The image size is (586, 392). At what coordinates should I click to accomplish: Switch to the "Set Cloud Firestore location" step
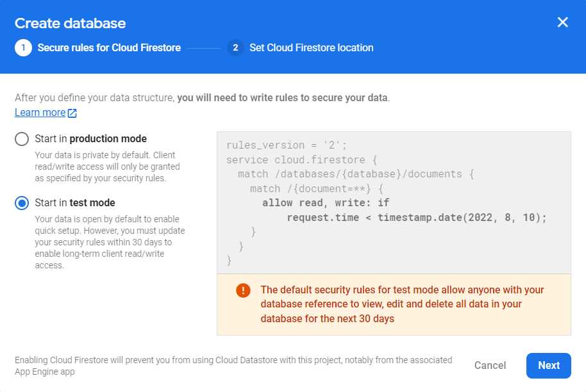click(x=312, y=47)
